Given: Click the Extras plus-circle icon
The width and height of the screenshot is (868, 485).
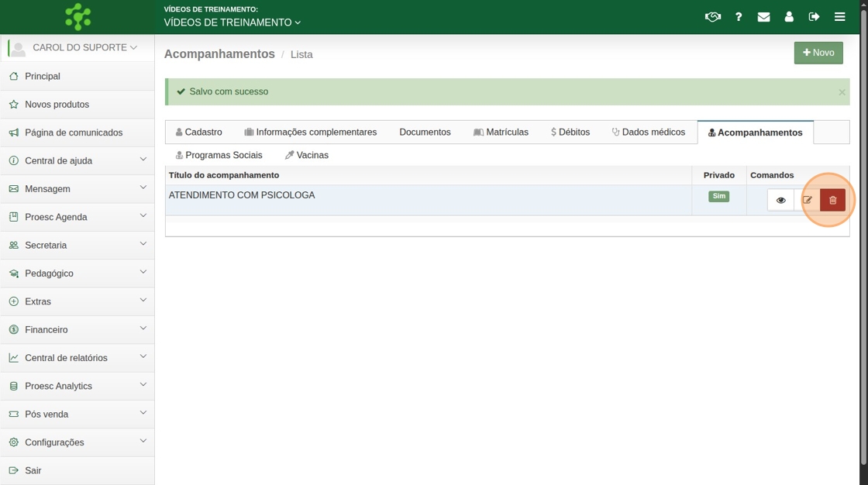Looking at the screenshot, I should 14,301.
